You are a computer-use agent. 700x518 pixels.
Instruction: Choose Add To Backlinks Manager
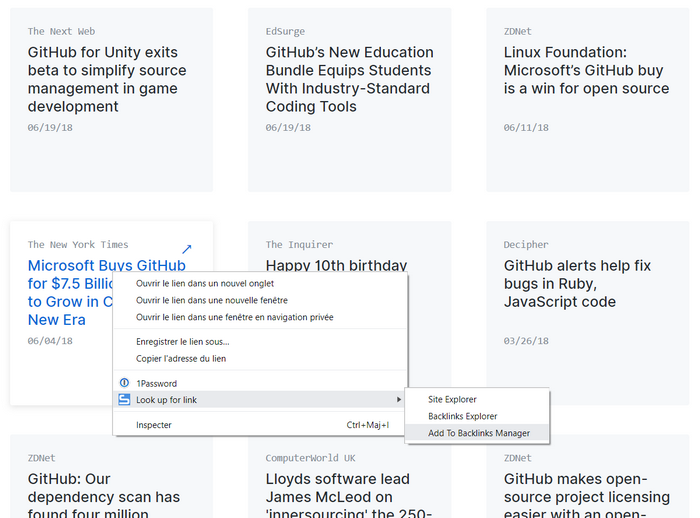click(479, 433)
